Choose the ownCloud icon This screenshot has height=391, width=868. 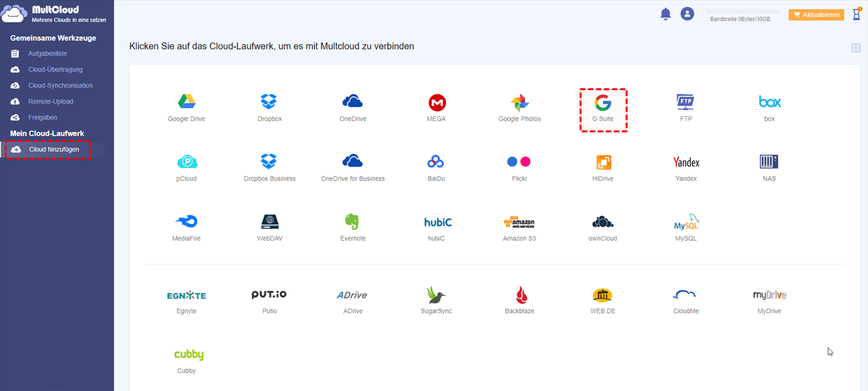pos(602,222)
